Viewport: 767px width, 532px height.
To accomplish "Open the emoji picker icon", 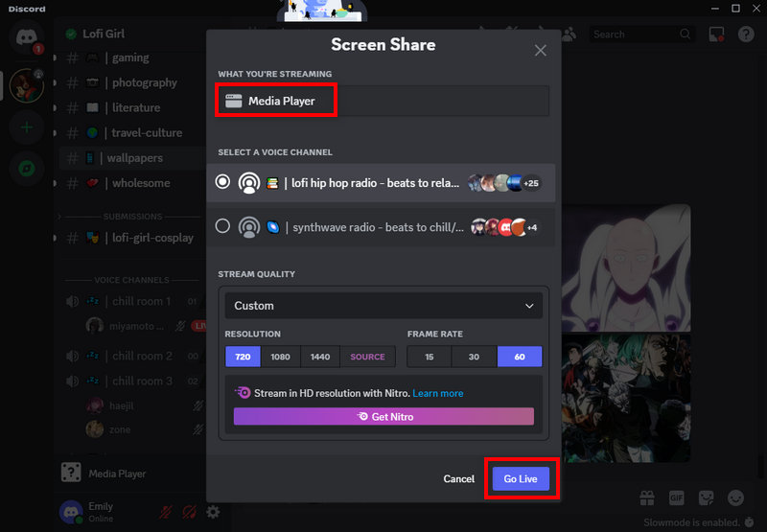I will [x=735, y=498].
